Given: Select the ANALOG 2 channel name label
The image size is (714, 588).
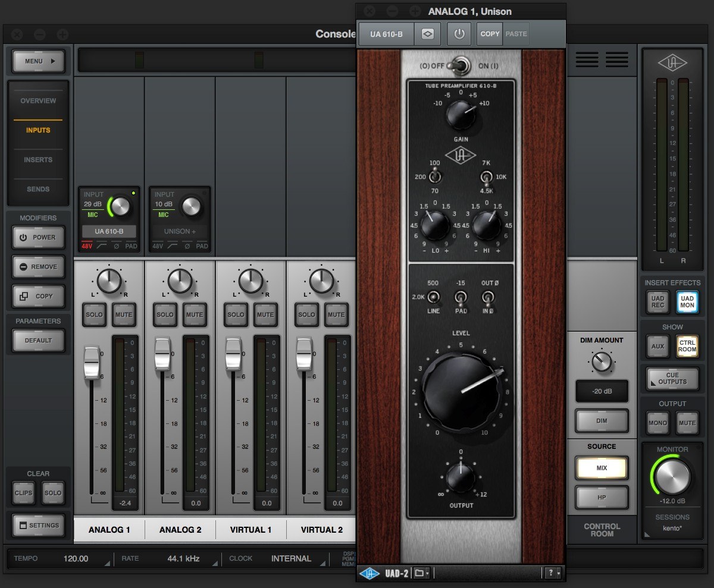Looking at the screenshot, I should (x=180, y=530).
